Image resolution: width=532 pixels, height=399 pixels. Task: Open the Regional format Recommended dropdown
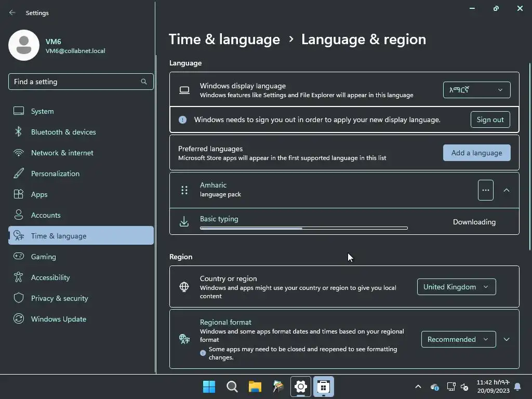pyautogui.click(x=458, y=339)
